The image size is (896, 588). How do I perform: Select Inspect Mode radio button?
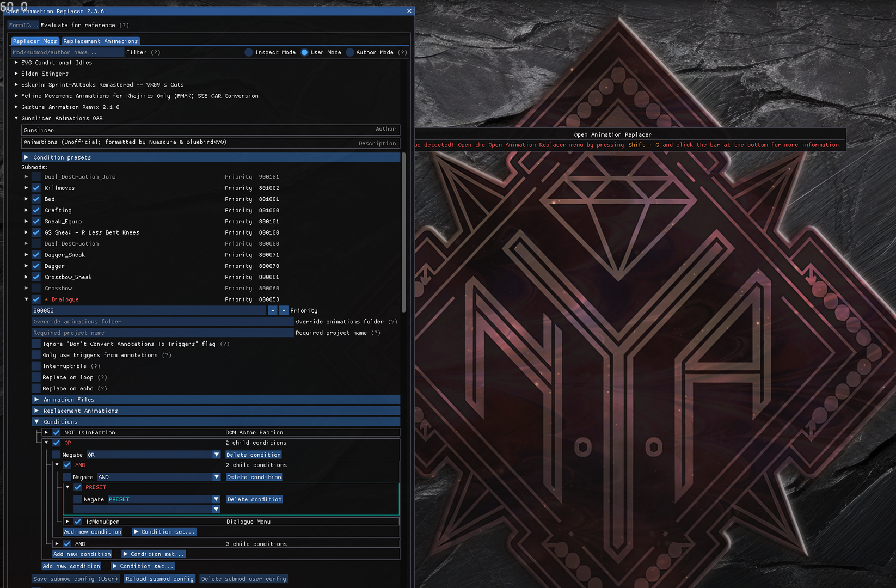249,52
